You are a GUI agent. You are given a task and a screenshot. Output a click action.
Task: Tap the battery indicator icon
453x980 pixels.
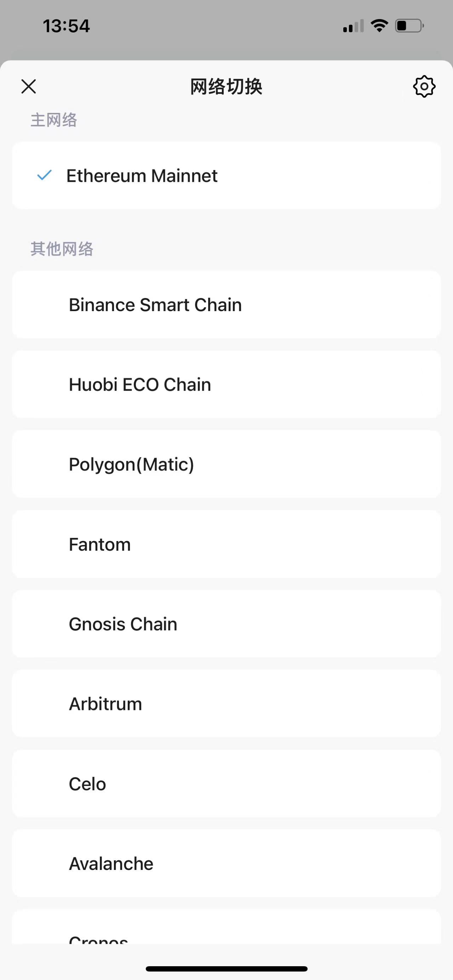(x=409, y=26)
